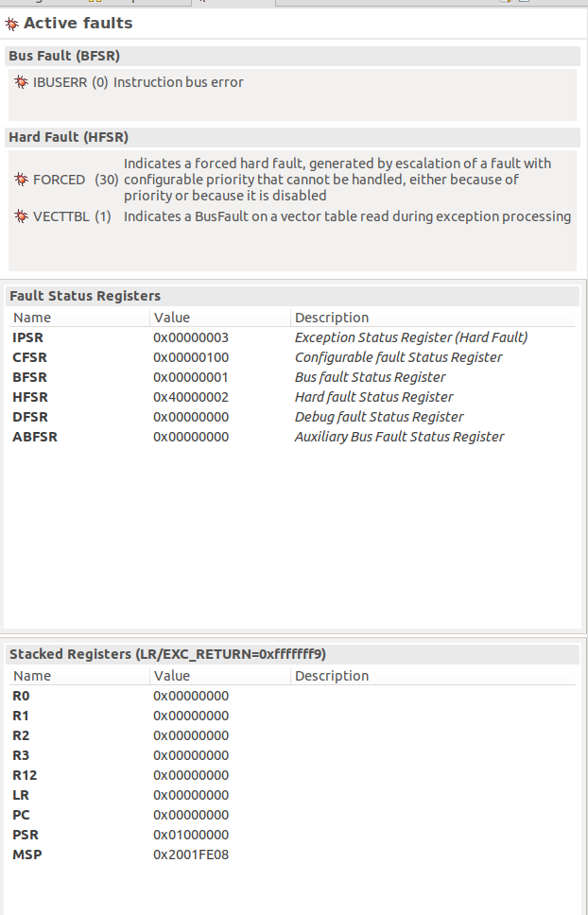Click the Stacked Registers section title
588x915 pixels.
(168, 654)
